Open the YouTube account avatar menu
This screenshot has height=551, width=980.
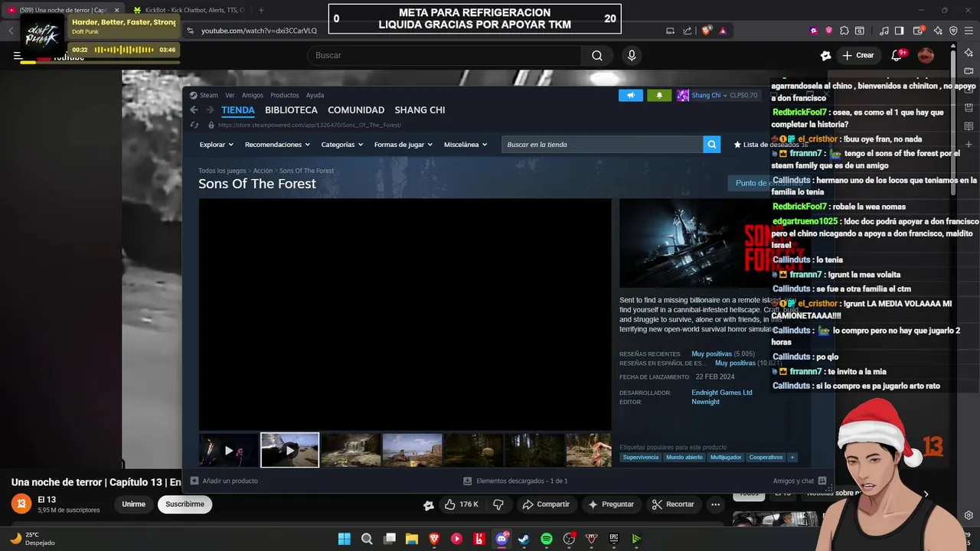click(x=926, y=55)
